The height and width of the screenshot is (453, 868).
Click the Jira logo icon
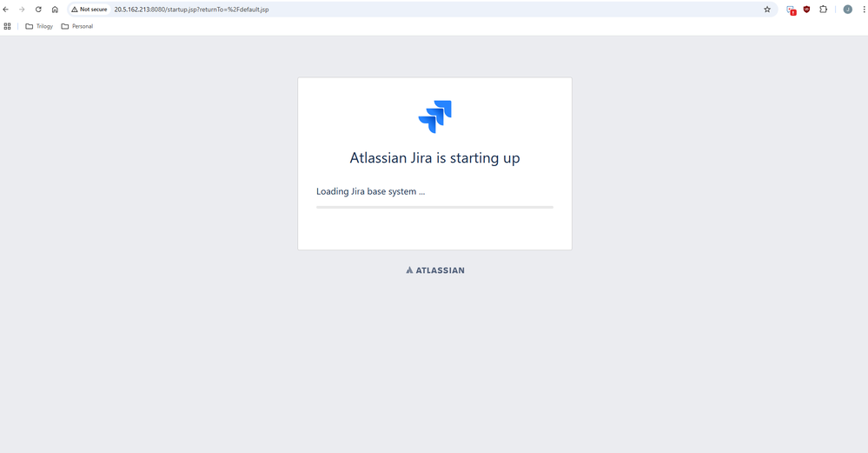[435, 117]
